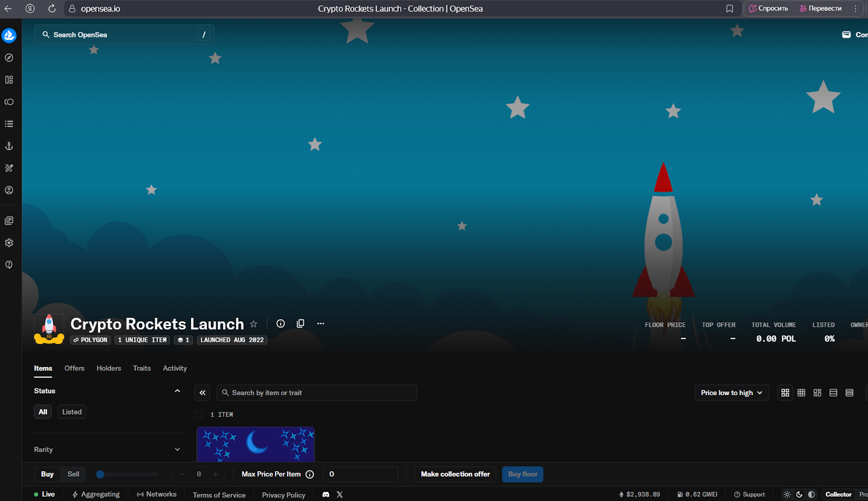The image size is (868, 501).
Task: Click the POLYGON chain badge
Action: (x=91, y=340)
